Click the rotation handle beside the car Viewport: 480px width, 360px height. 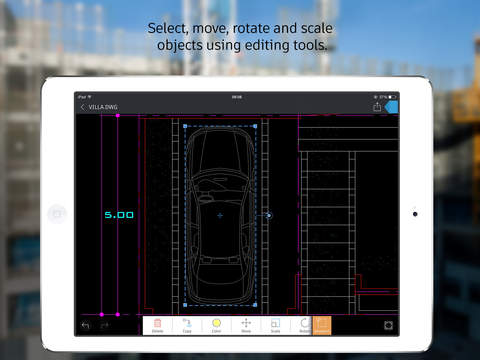pyautogui.click(x=269, y=216)
